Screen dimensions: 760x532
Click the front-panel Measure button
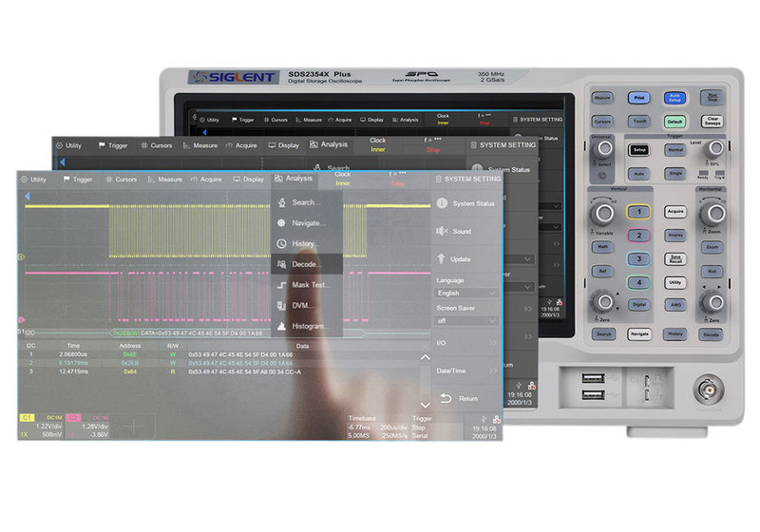point(602,98)
